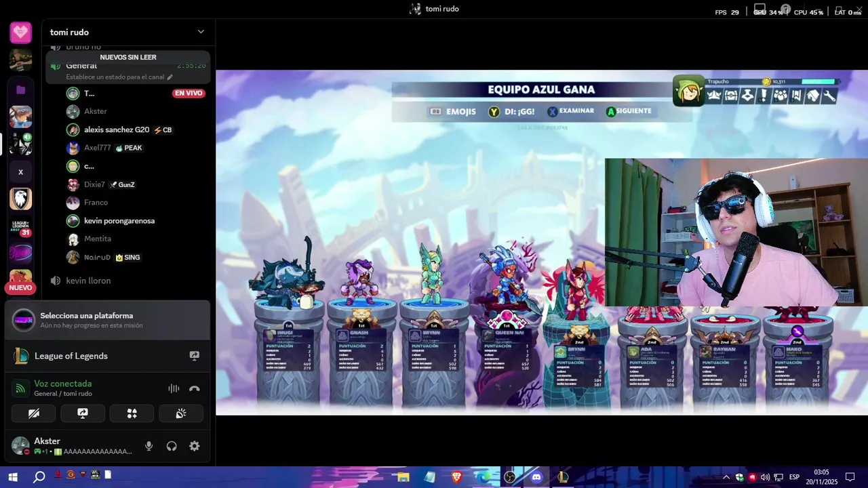This screenshot has width=868, height=488.
Task: Join the kevin lloron voice channel
Action: [x=127, y=281]
